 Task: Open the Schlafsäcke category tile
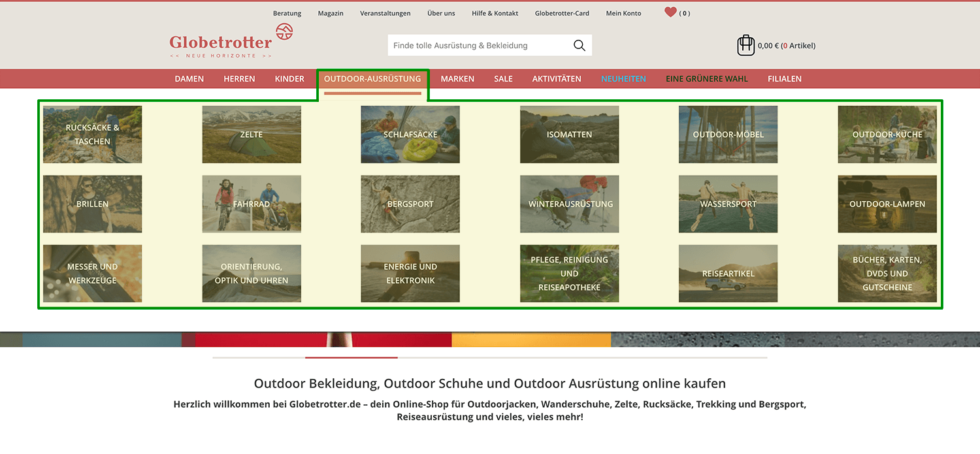pyautogui.click(x=410, y=135)
